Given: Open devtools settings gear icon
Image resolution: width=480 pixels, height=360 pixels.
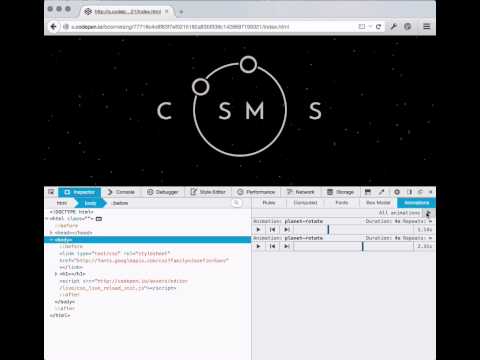Looking at the screenshot, I should point(397,192).
